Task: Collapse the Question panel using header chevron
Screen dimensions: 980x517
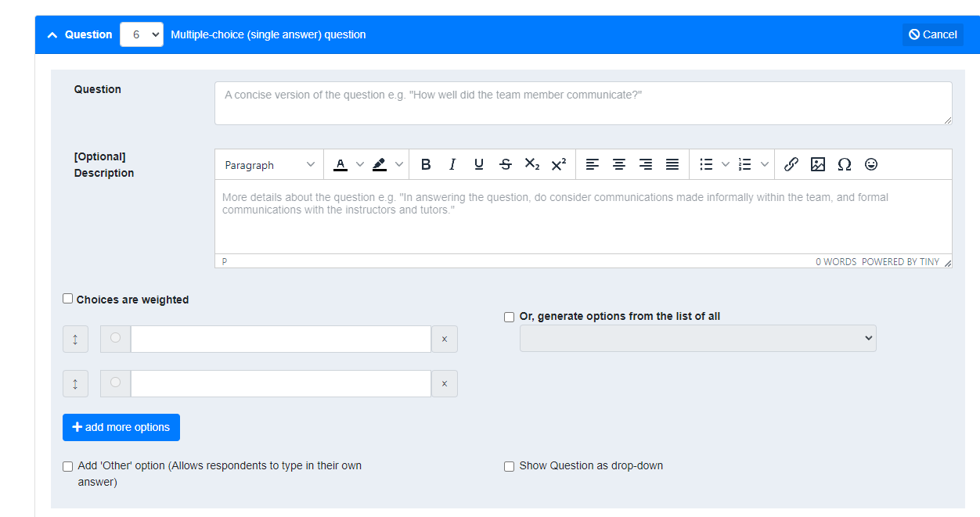Action: tap(52, 35)
